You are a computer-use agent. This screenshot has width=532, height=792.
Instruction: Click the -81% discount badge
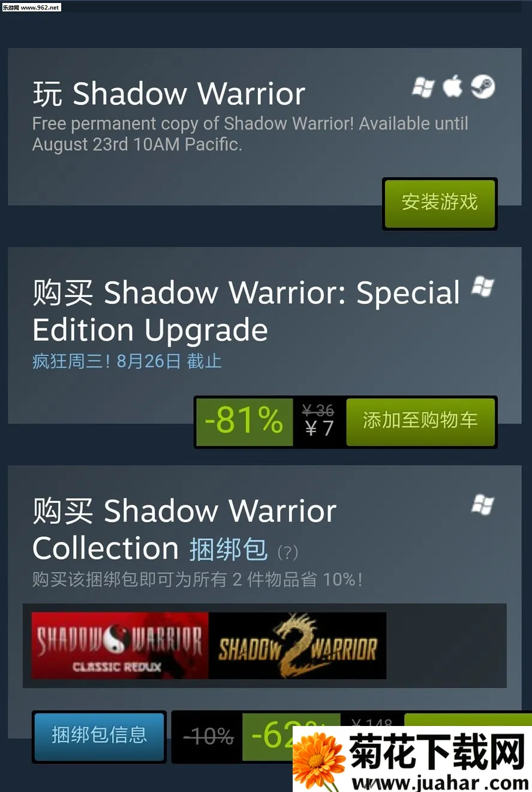point(244,421)
